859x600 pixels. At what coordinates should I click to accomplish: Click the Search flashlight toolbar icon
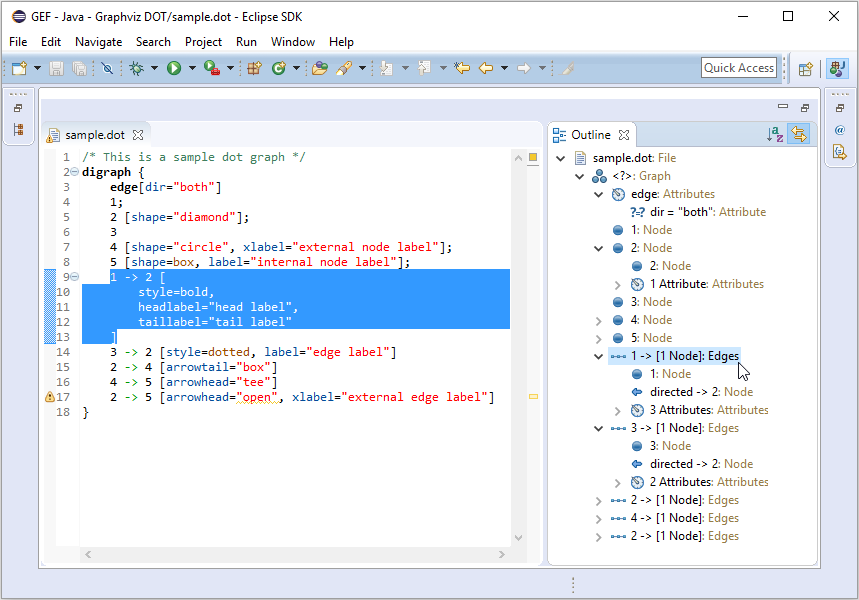point(344,68)
